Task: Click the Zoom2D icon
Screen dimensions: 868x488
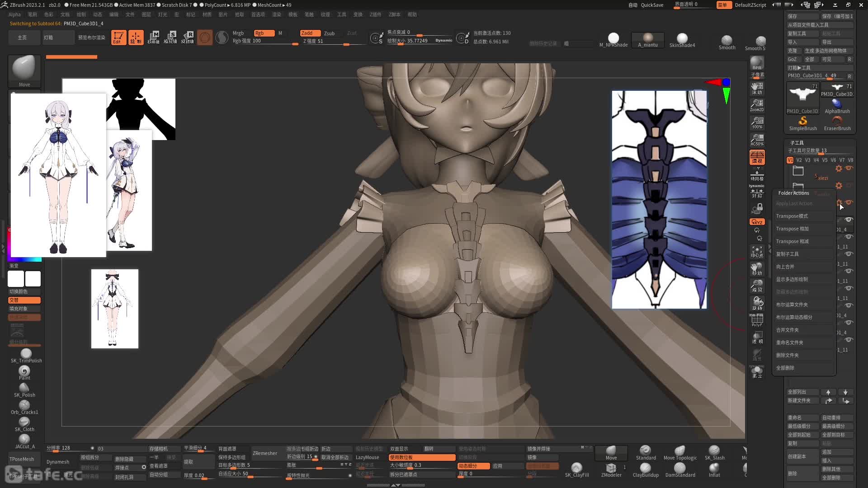Action: [x=757, y=105]
